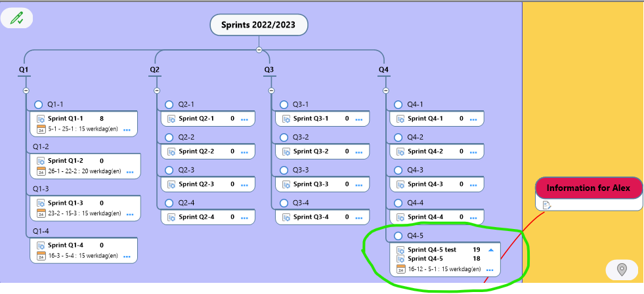
Task: Open the ellipsis menu for Sprint Q4-1
Action: coord(473,119)
